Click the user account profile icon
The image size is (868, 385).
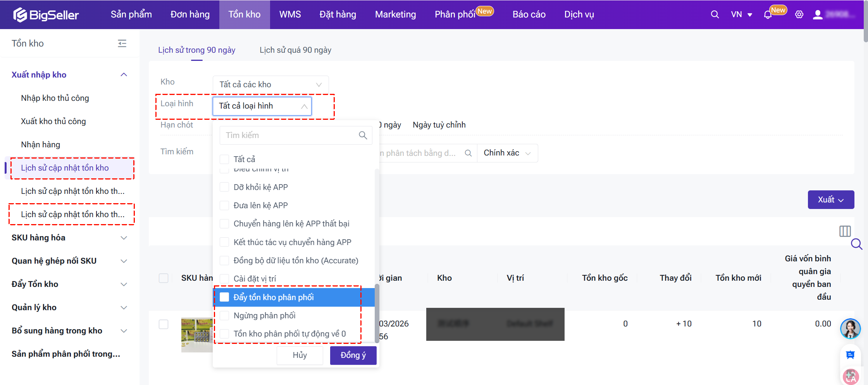[818, 15]
